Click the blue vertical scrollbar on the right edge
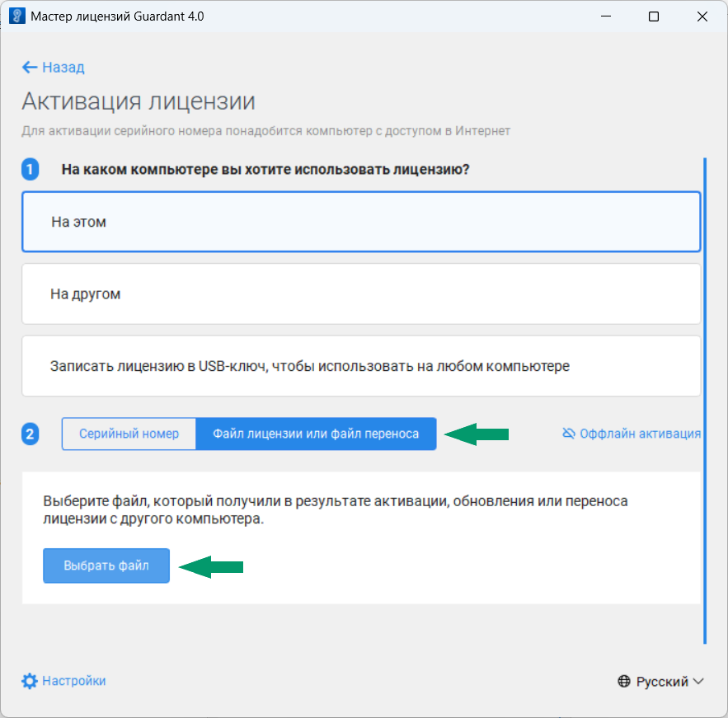 pyautogui.click(x=705, y=401)
